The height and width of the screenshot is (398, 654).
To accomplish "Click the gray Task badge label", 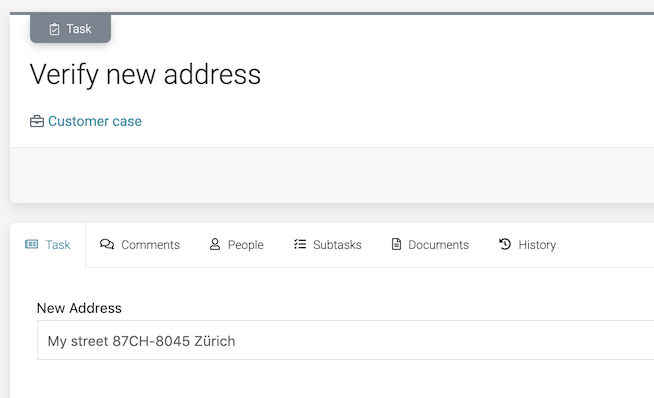I will pyautogui.click(x=79, y=29).
